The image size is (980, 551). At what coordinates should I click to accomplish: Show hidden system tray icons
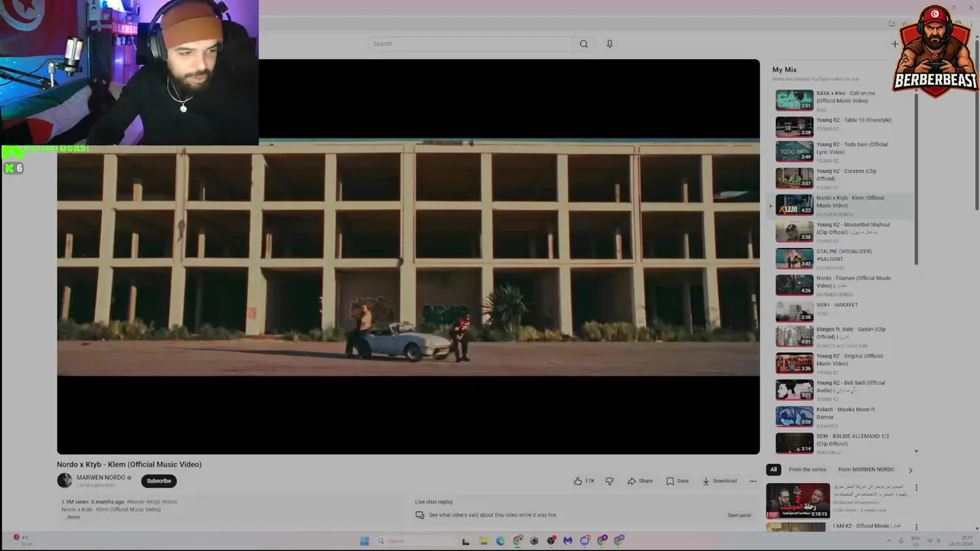[x=890, y=541]
